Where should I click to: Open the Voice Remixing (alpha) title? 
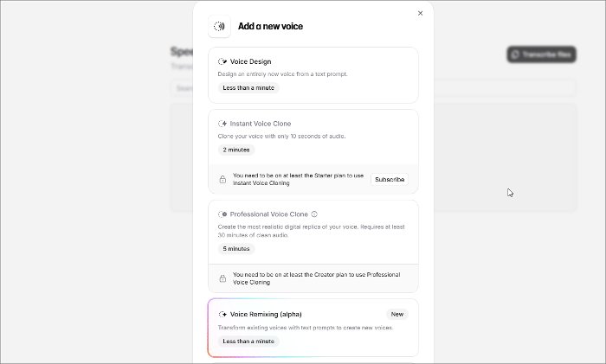tap(266, 314)
